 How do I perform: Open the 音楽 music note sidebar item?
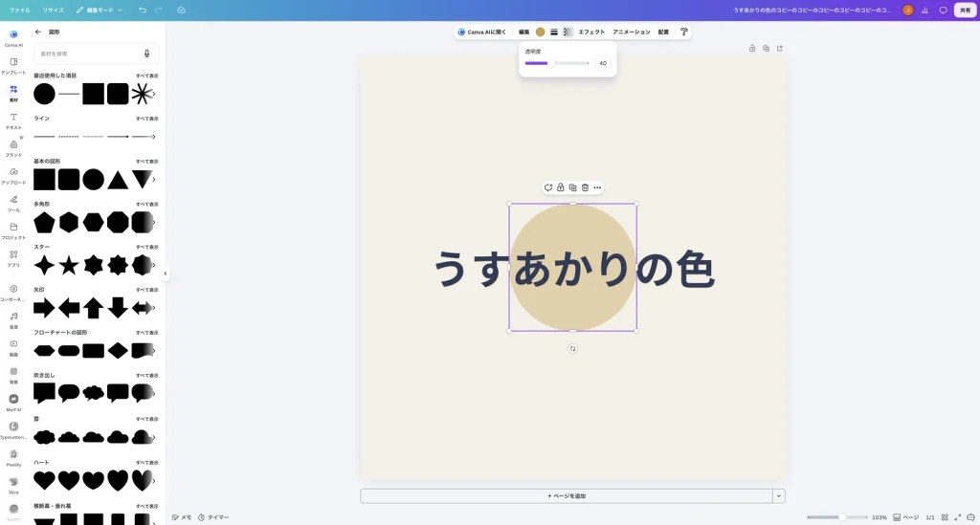click(x=13, y=319)
